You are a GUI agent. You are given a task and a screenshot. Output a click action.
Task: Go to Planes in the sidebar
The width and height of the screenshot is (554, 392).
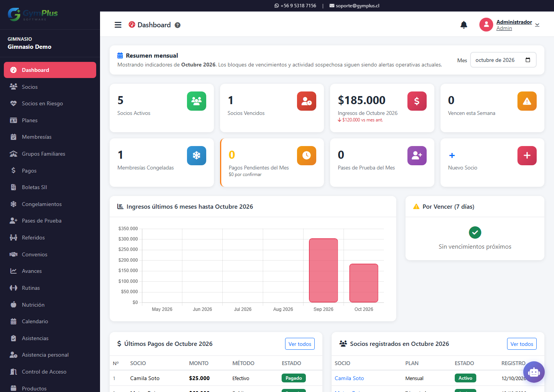point(50,120)
